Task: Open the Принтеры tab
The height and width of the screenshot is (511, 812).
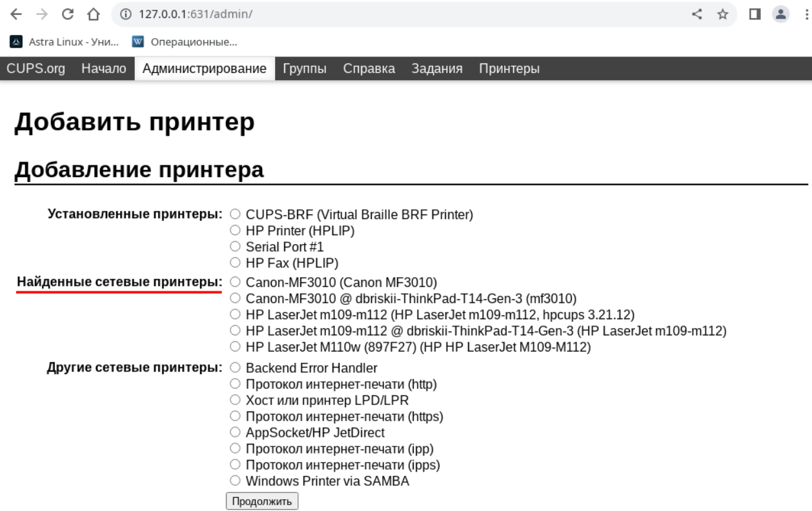Action: pyautogui.click(x=509, y=68)
